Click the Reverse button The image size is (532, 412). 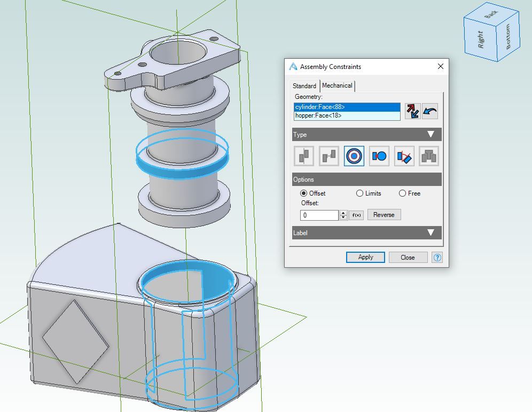(x=384, y=215)
